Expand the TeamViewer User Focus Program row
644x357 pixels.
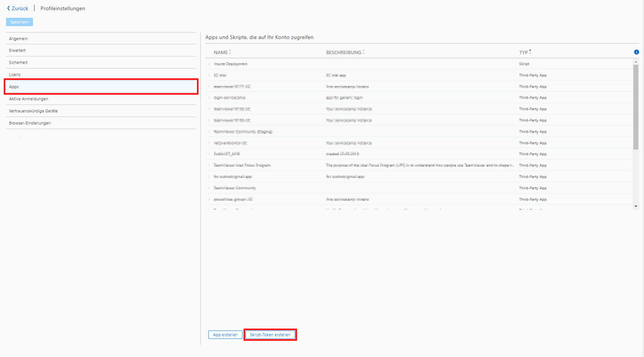pos(209,165)
